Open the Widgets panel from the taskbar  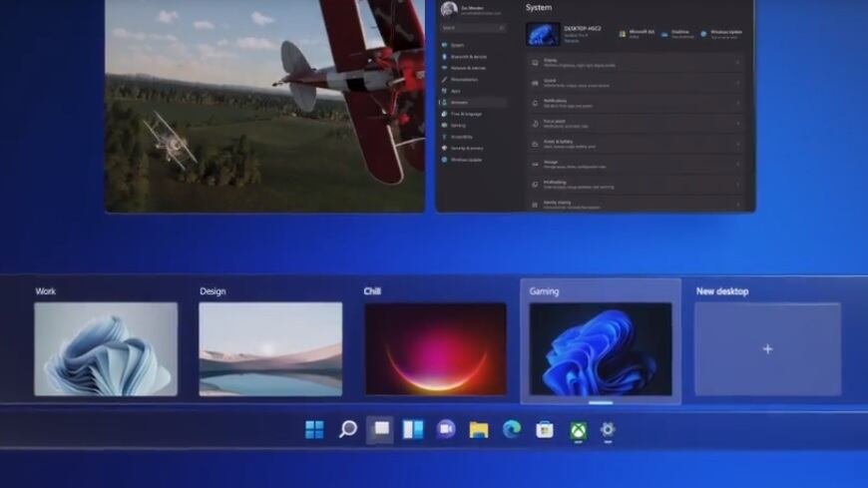point(413,429)
